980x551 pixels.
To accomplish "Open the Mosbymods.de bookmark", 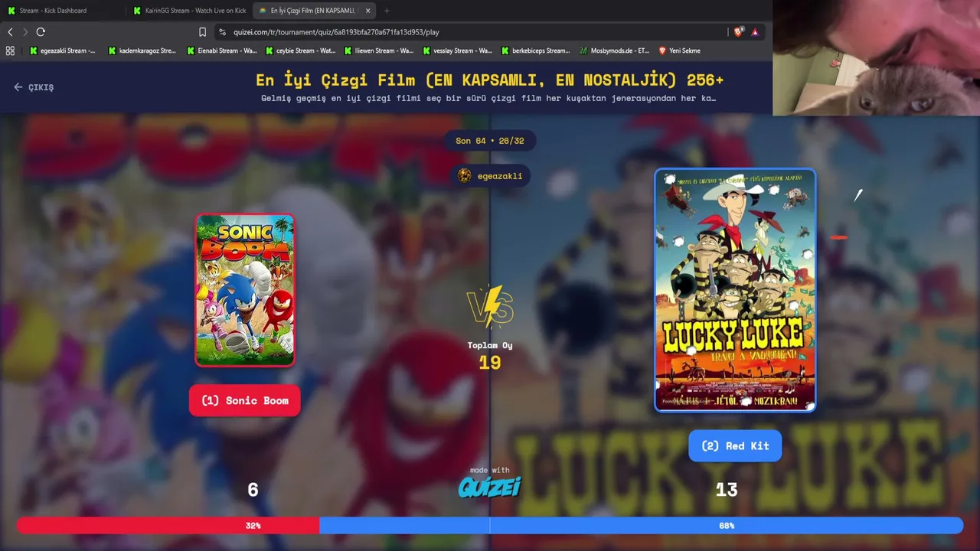I will 614,51.
